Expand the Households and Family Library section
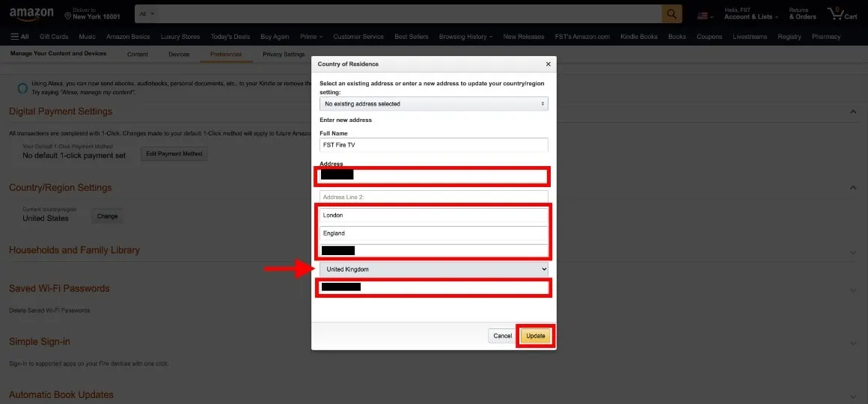 (853, 252)
